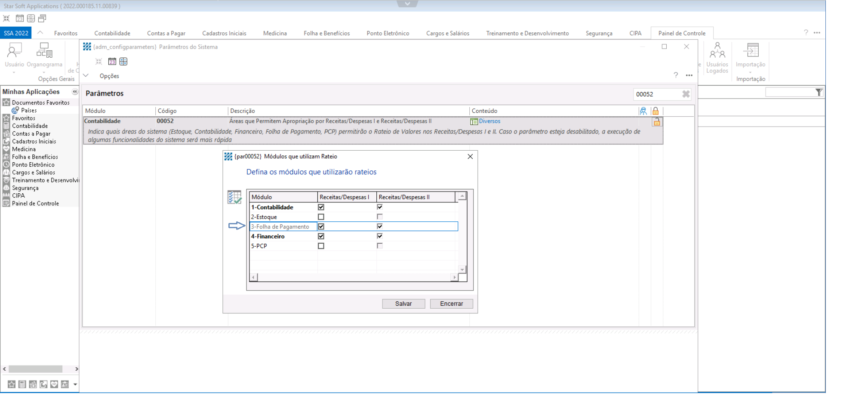Uncheck Receitas/Despesas I for 4-Financeiro
868x406 pixels.
tap(321, 236)
